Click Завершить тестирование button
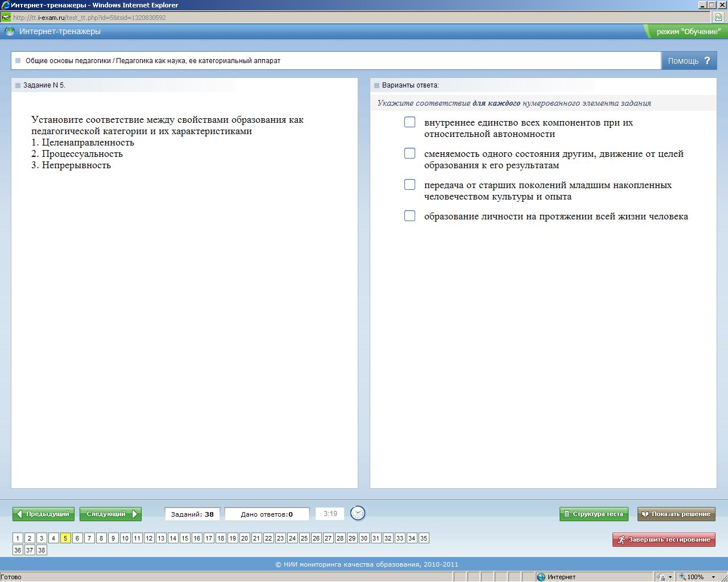The image size is (728, 582). pos(664,539)
